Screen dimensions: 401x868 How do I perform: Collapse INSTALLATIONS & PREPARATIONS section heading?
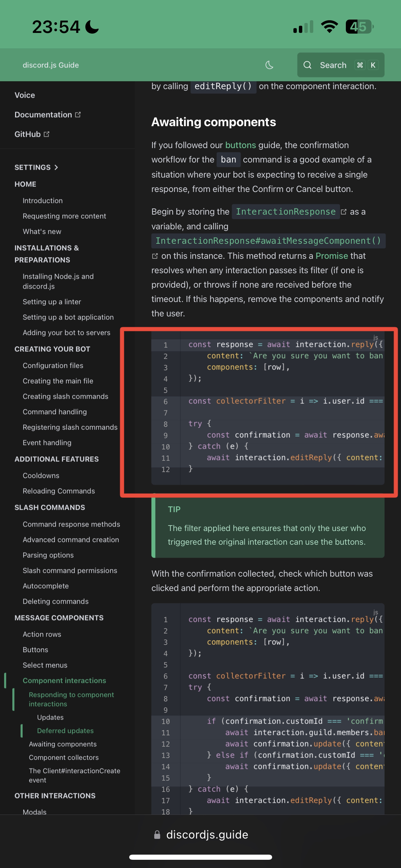coord(47,254)
